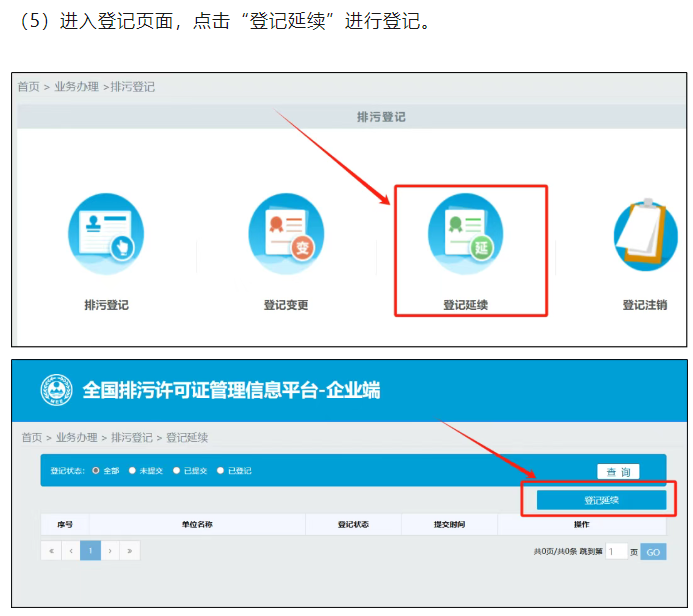Click the page number input field
The height and width of the screenshot is (616, 693).
point(616,552)
